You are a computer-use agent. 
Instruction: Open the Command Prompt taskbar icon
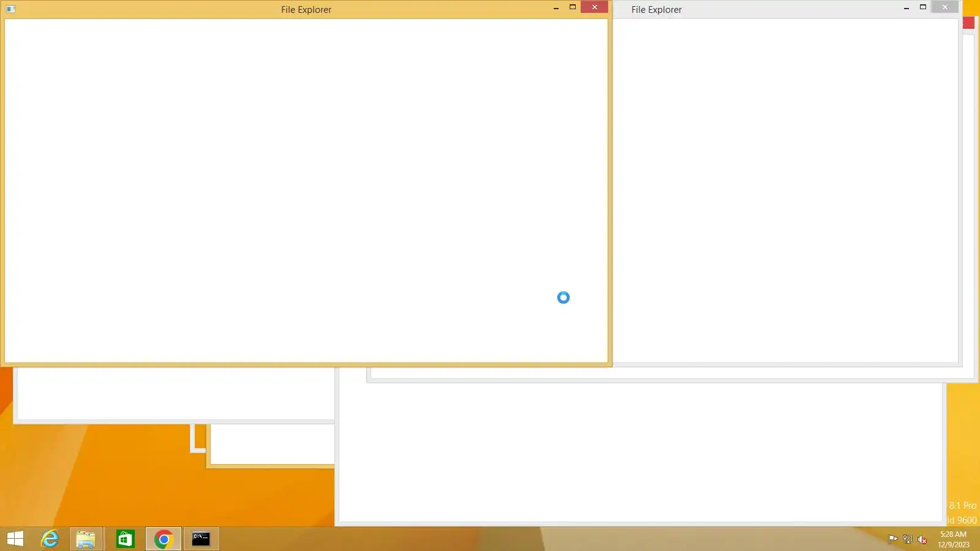click(x=201, y=539)
